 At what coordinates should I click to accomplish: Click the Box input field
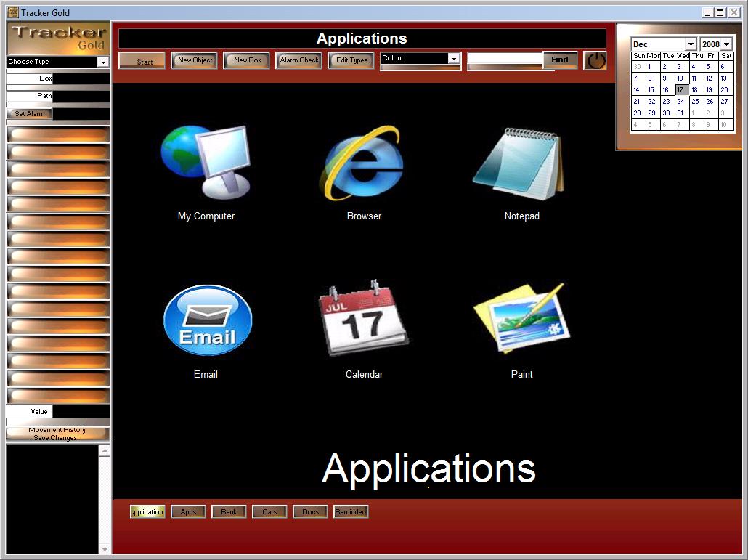coord(81,78)
